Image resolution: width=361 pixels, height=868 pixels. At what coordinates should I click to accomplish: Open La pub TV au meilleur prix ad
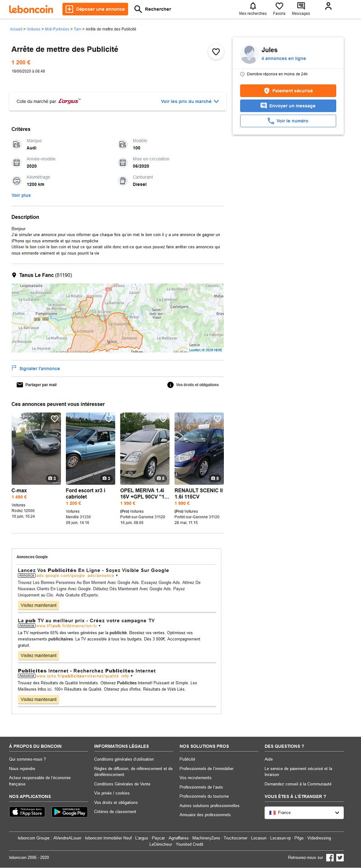point(86,620)
